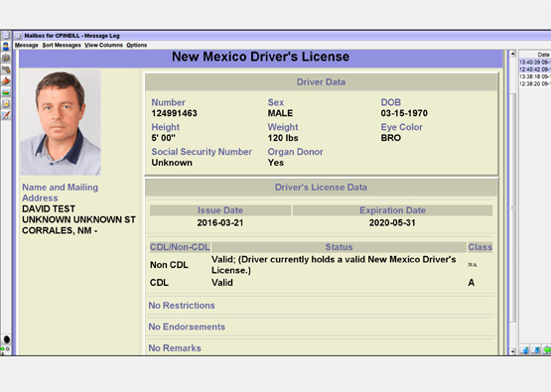
Task: Open the landscape picture icon in sidebar
Action: [6, 92]
